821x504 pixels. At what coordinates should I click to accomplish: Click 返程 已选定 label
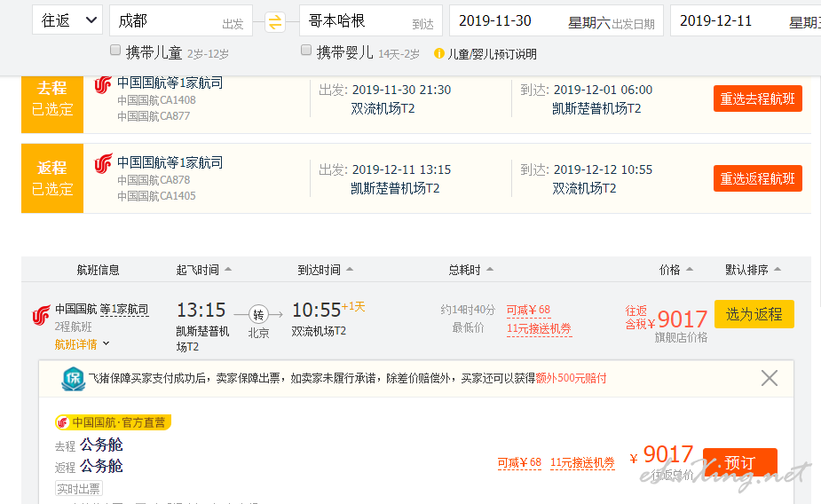pos(52,178)
